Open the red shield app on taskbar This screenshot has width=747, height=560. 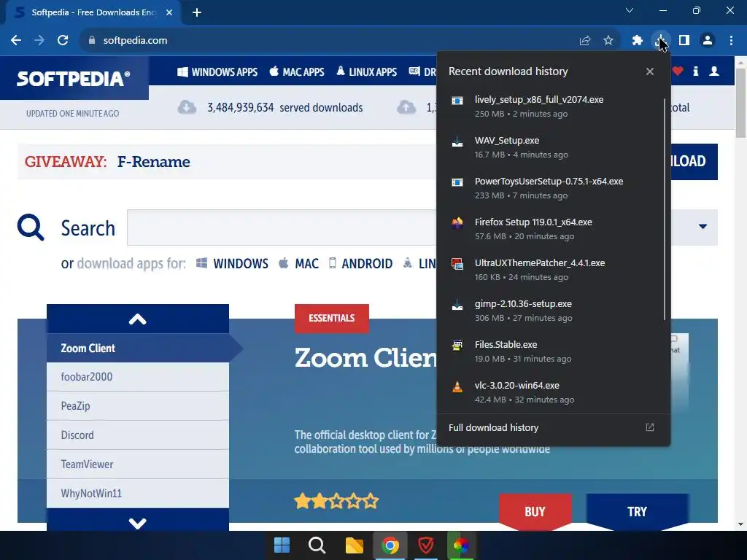[x=425, y=545]
